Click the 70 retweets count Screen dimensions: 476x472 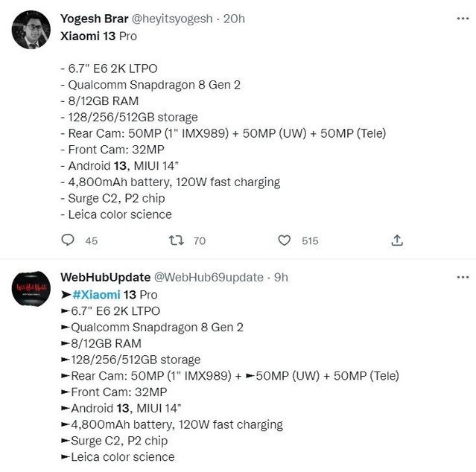coord(199,240)
